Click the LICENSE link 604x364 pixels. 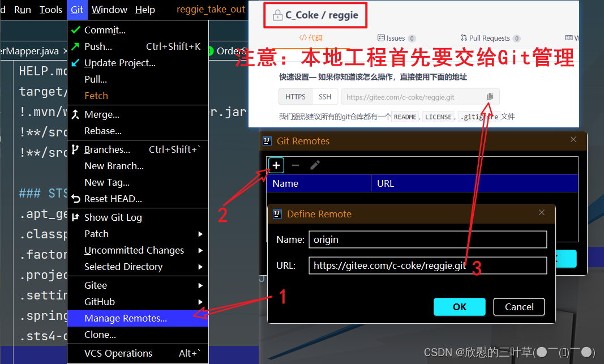(438, 117)
